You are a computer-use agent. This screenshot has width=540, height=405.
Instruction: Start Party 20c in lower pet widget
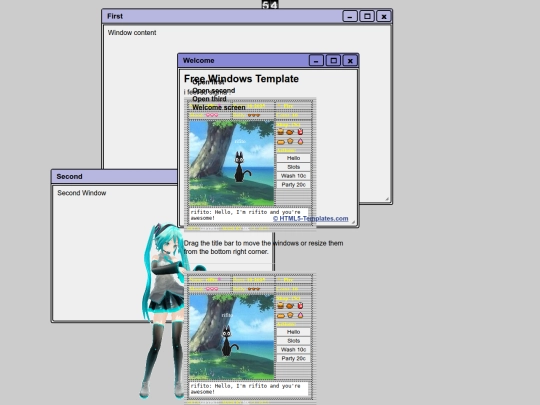pyautogui.click(x=293, y=359)
